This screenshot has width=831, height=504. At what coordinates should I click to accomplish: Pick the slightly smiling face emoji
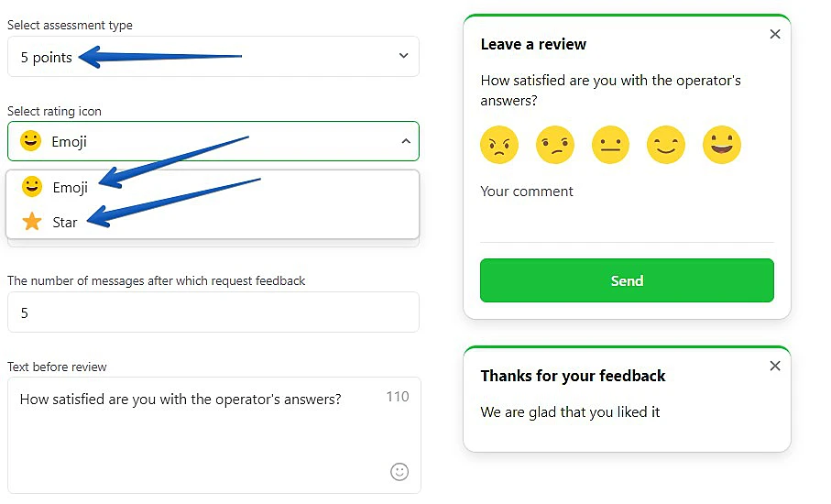[x=666, y=145]
